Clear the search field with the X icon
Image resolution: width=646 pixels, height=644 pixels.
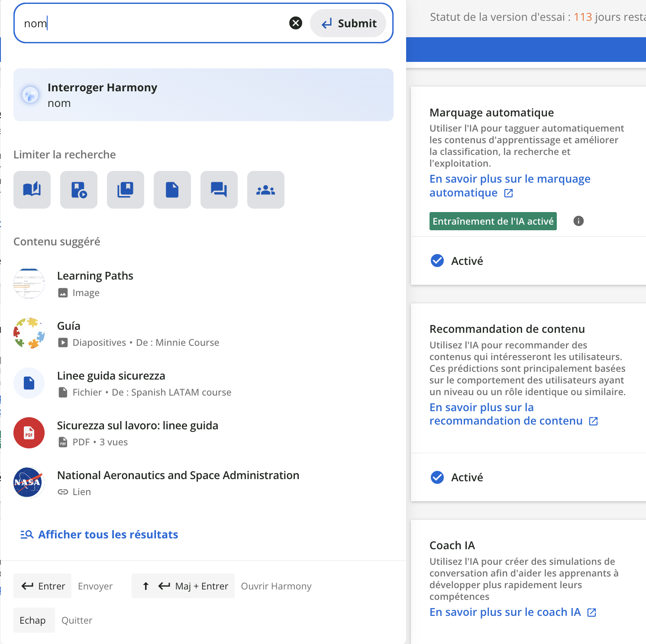pyautogui.click(x=296, y=23)
